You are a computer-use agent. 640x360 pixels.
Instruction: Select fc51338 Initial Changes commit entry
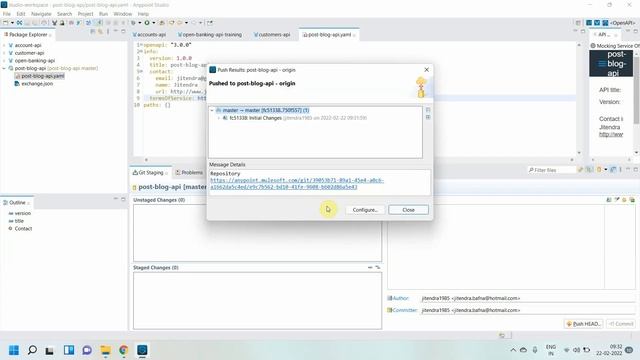pos(294,118)
